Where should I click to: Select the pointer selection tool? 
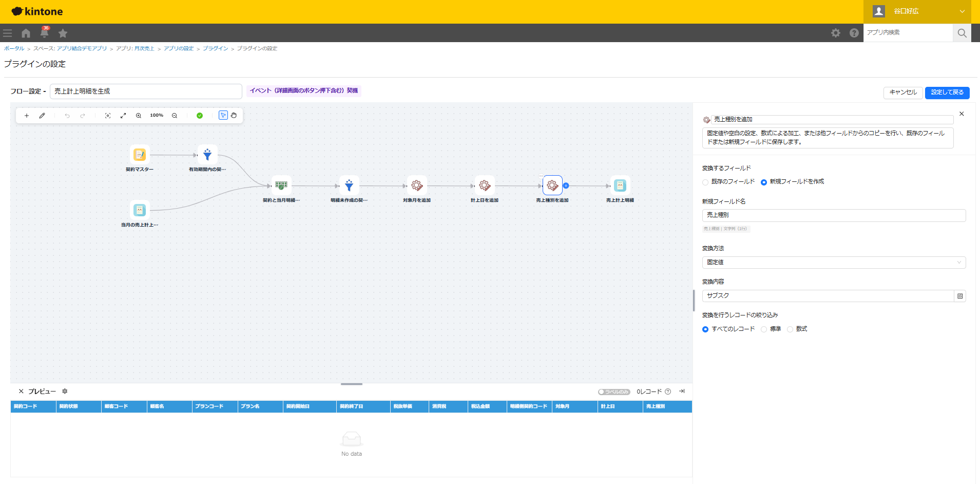[x=223, y=115]
